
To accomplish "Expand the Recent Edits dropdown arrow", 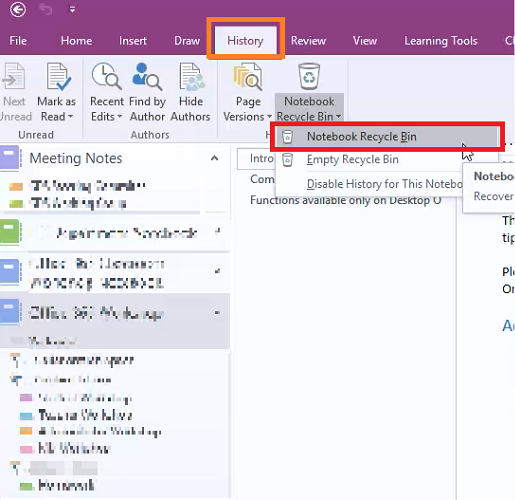I will (120, 117).
